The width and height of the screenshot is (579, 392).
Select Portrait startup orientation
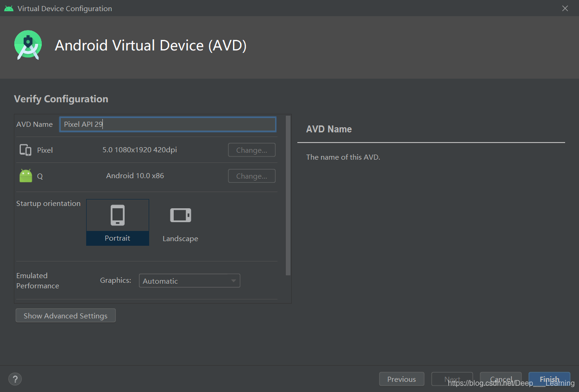coord(118,222)
